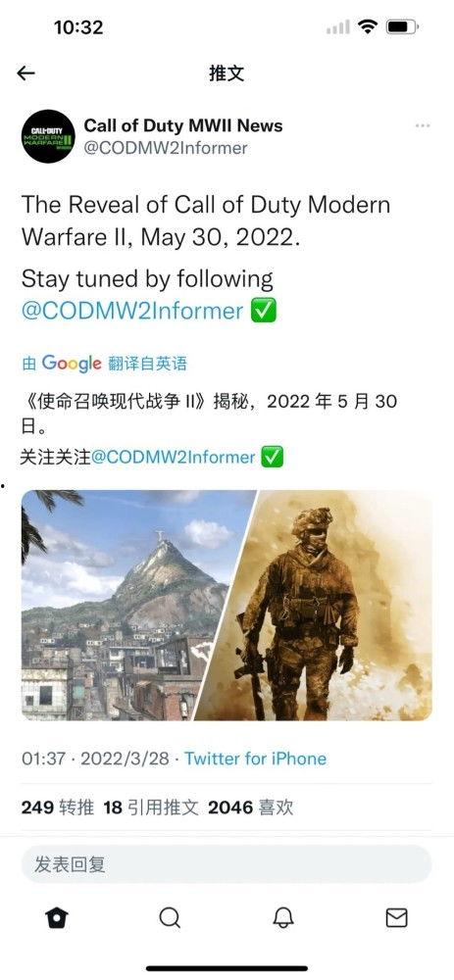Open the three-dot more options menu

[423, 125]
